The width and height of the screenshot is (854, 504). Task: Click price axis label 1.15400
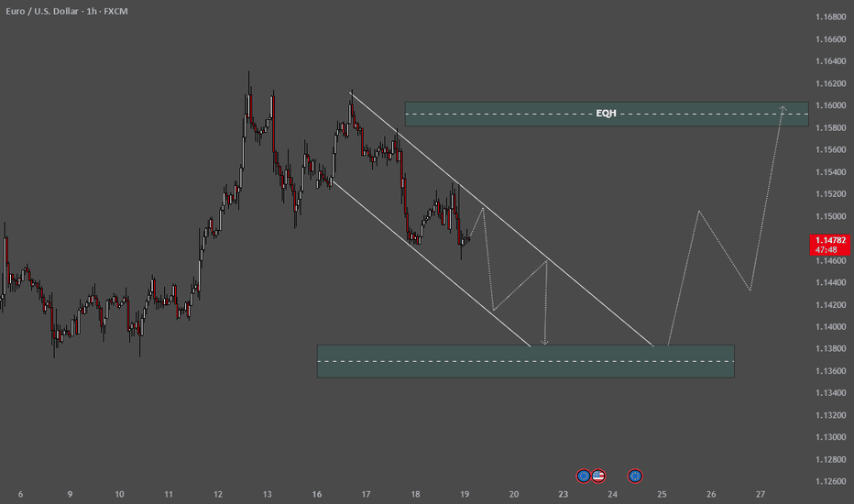830,171
